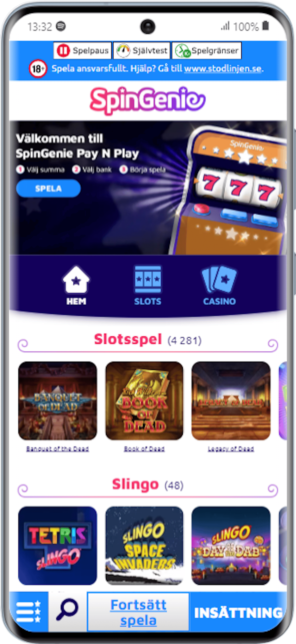Click the Spelpaus pause button
This screenshot has width=296, height=644.
tap(83, 51)
